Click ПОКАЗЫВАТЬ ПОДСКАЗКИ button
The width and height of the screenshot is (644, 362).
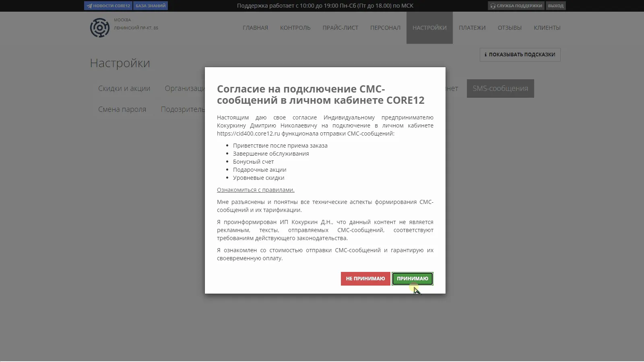tap(520, 55)
